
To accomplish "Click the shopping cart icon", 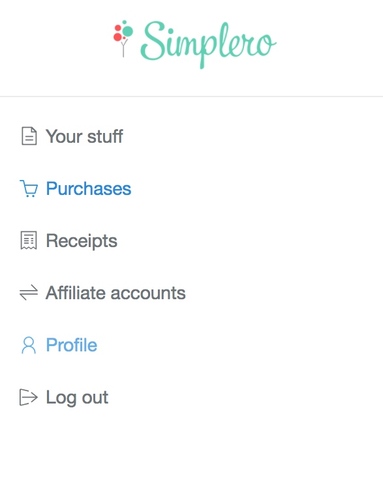I will pos(29,188).
